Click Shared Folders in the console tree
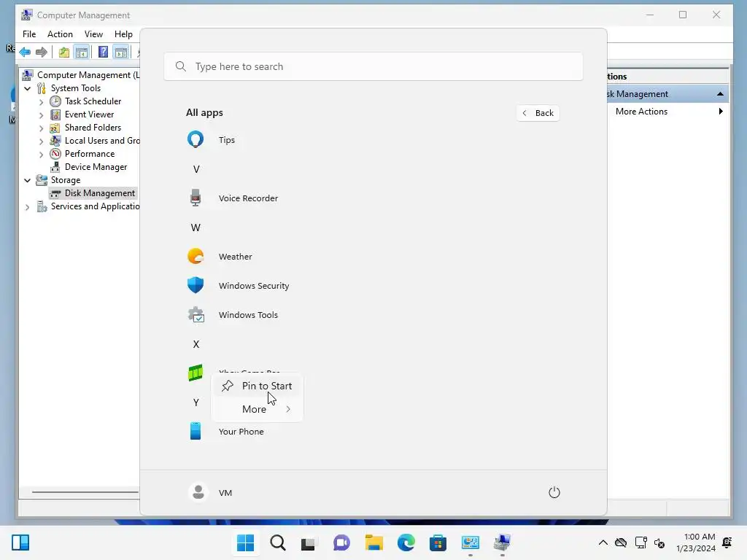The width and height of the screenshot is (747, 560). [93, 128]
